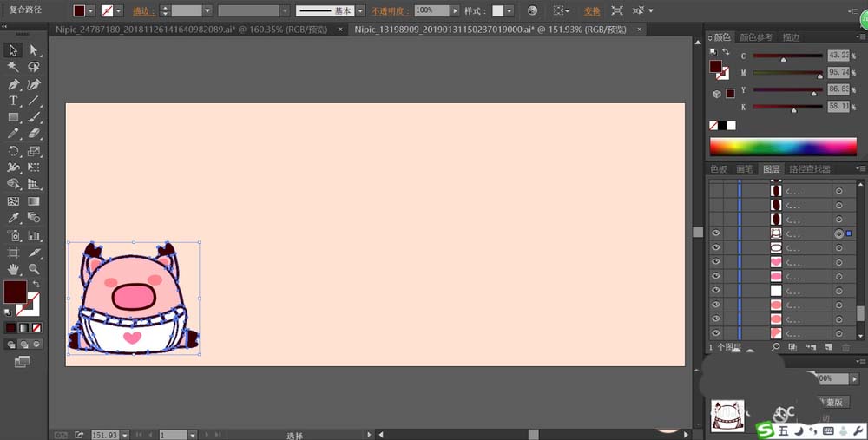Open the 样式 style dropdown

click(x=510, y=10)
